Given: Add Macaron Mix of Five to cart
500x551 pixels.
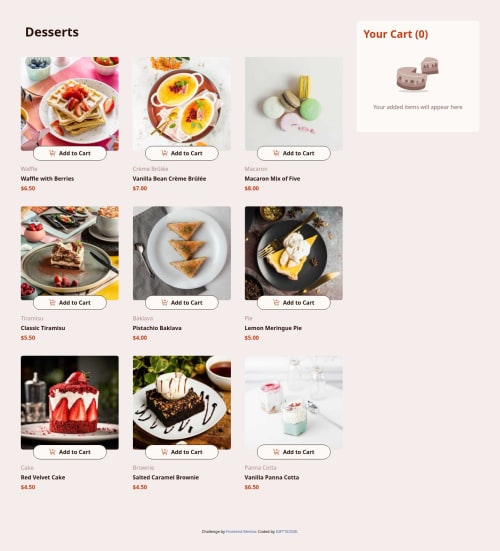Looking at the screenshot, I should point(294,153).
